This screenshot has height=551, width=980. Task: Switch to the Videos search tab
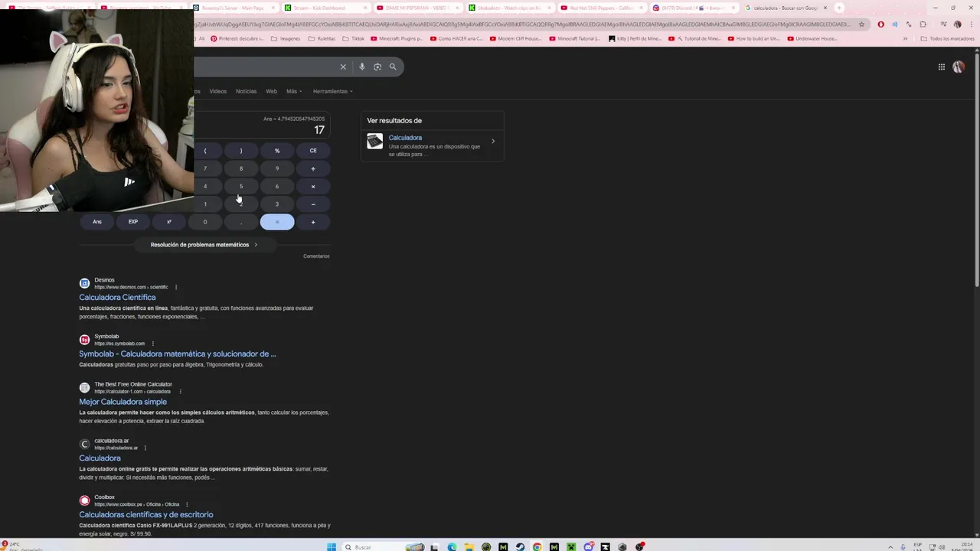pos(218,91)
